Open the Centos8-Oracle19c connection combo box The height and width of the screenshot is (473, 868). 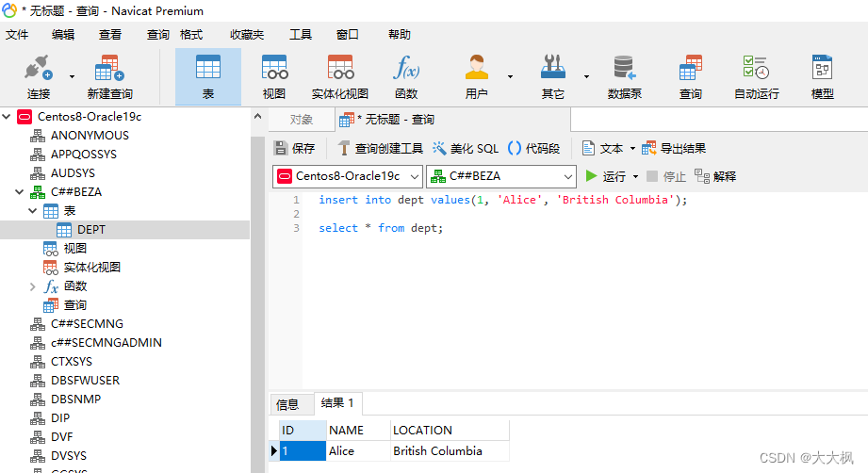[348, 176]
